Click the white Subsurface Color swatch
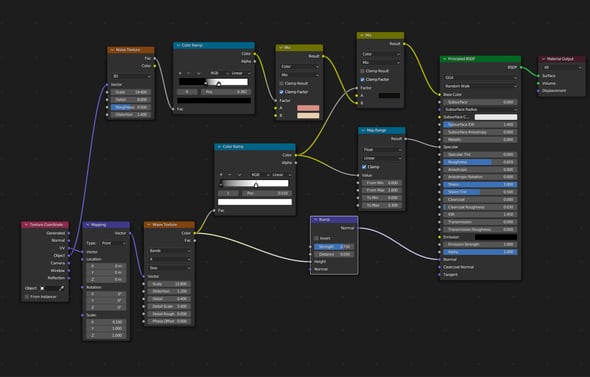This screenshot has width=590, height=377. click(x=496, y=117)
